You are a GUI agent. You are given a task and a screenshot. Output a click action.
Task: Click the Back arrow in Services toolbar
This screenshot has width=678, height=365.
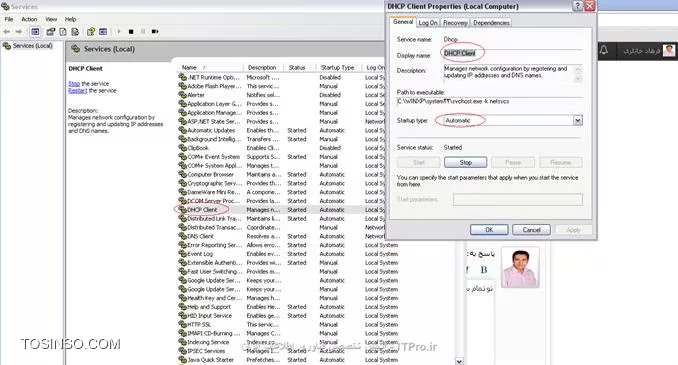pos(7,32)
